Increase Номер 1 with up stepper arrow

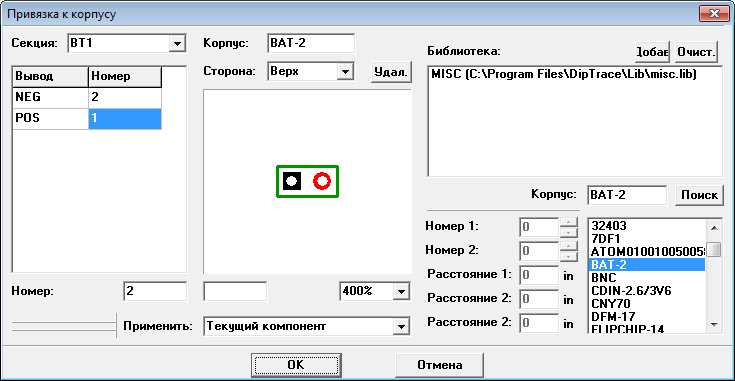569,222
